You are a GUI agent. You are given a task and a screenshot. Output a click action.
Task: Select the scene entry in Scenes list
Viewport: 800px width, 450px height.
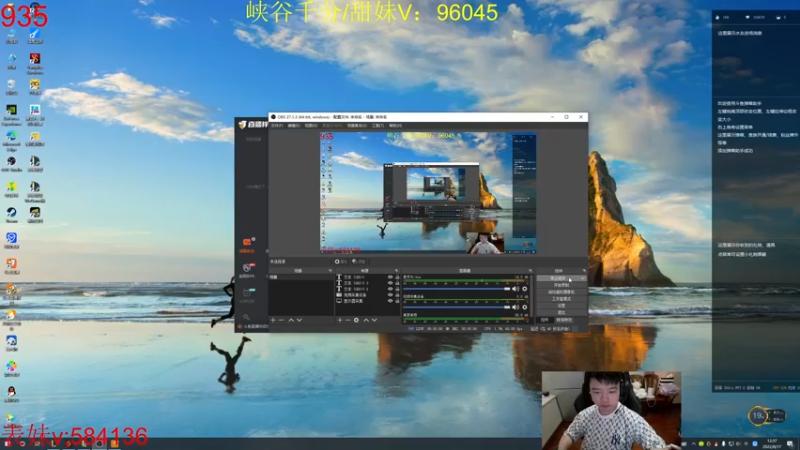pos(301,277)
